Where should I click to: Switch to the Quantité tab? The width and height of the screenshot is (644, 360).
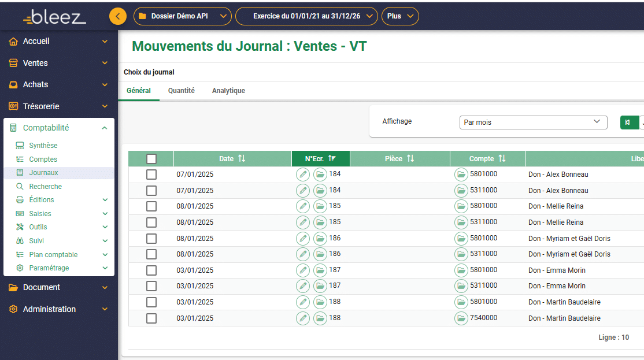[x=182, y=91]
